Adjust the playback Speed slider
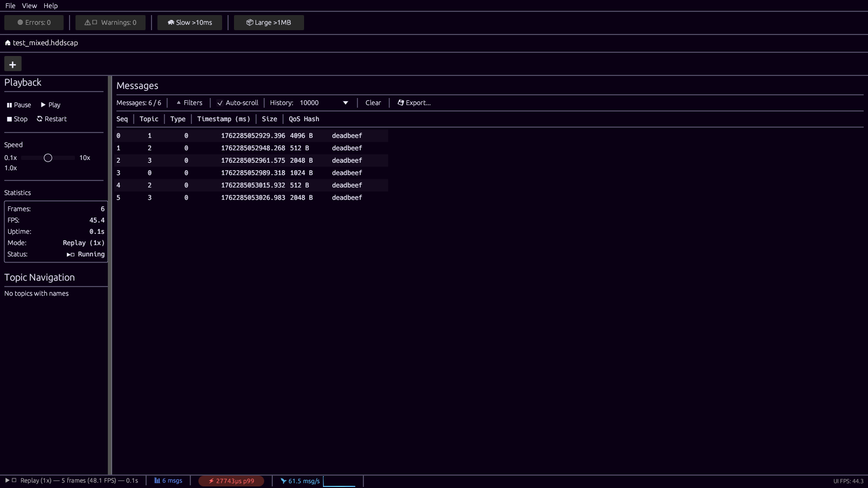868x488 pixels. coord(48,158)
